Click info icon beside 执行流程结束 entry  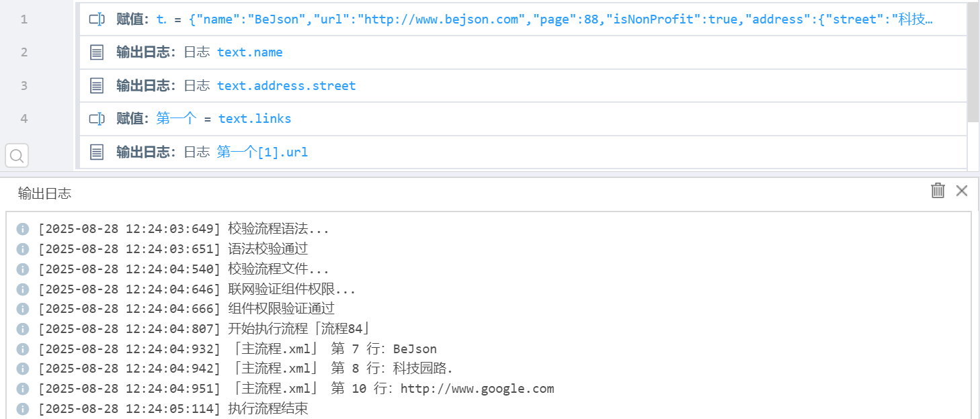(x=22, y=409)
